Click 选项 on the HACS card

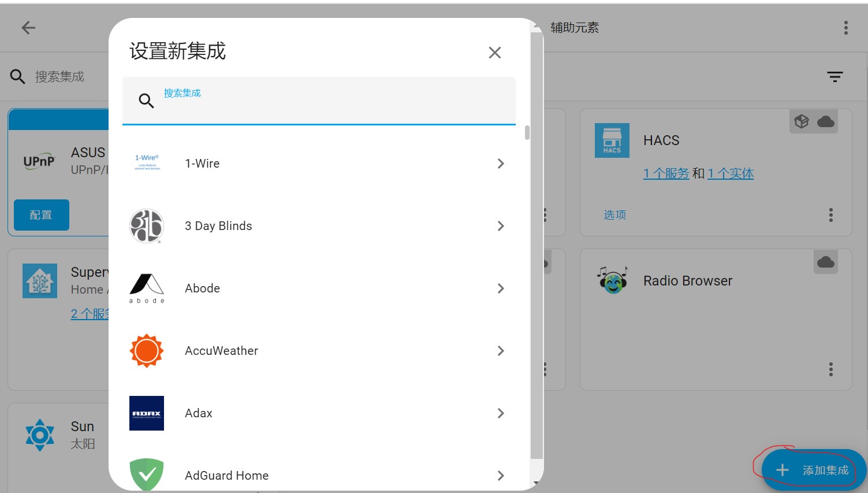click(x=615, y=215)
